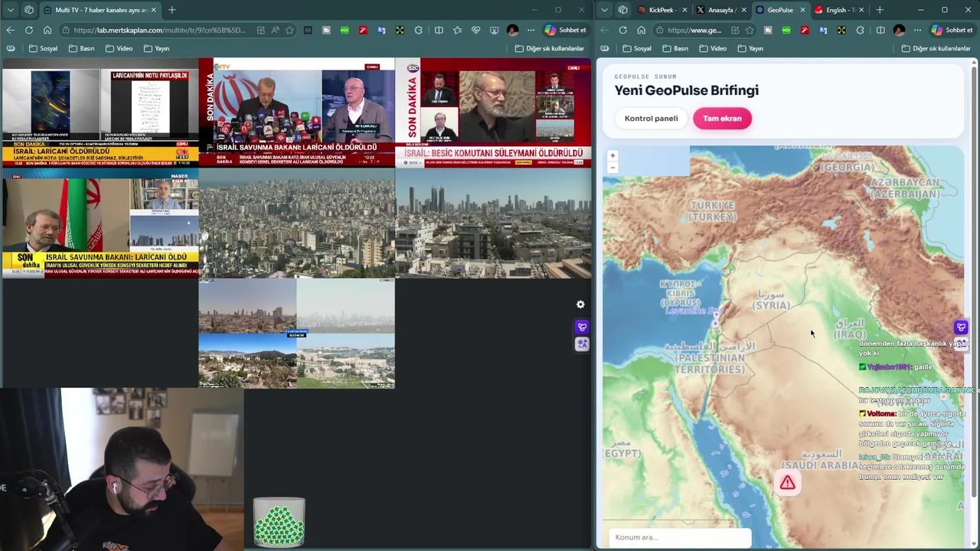
Task: Switch to the KickPeek tab
Action: [x=661, y=10]
